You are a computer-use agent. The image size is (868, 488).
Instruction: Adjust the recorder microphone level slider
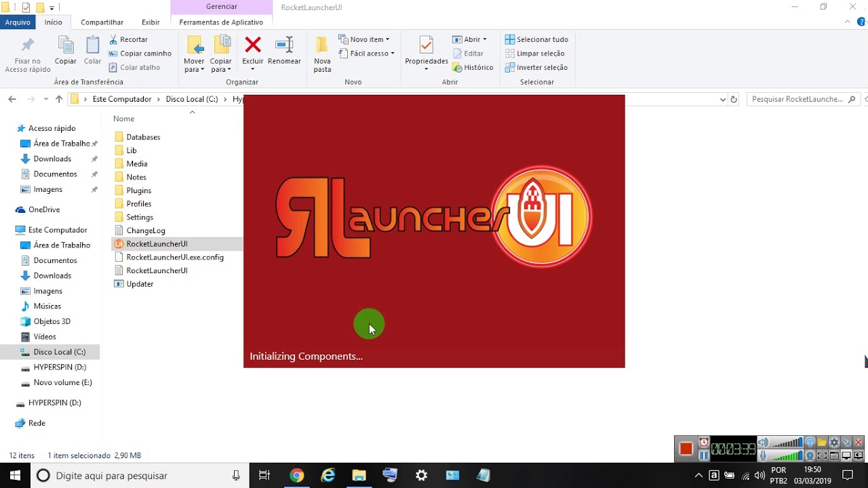(787, 455)
